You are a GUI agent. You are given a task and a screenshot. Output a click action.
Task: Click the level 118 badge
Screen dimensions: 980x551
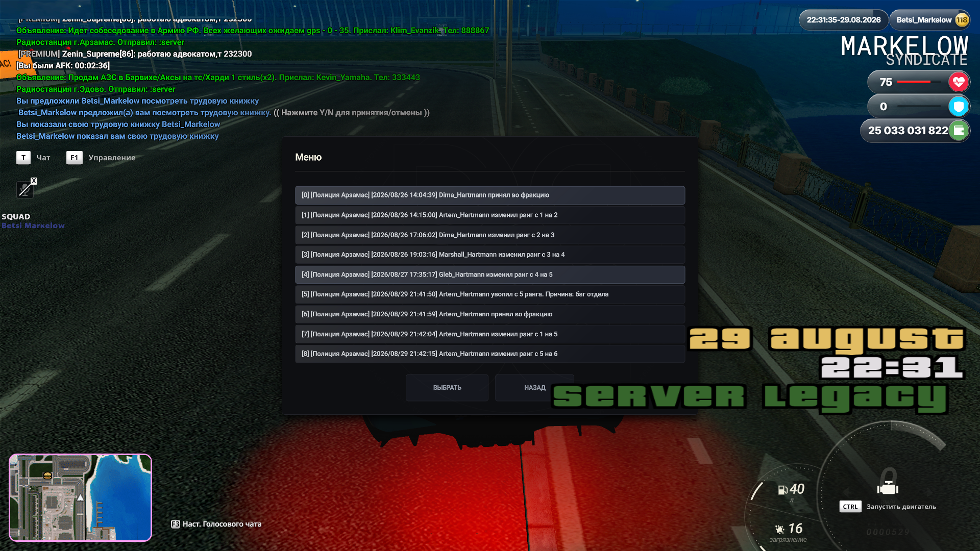[962, 20]
